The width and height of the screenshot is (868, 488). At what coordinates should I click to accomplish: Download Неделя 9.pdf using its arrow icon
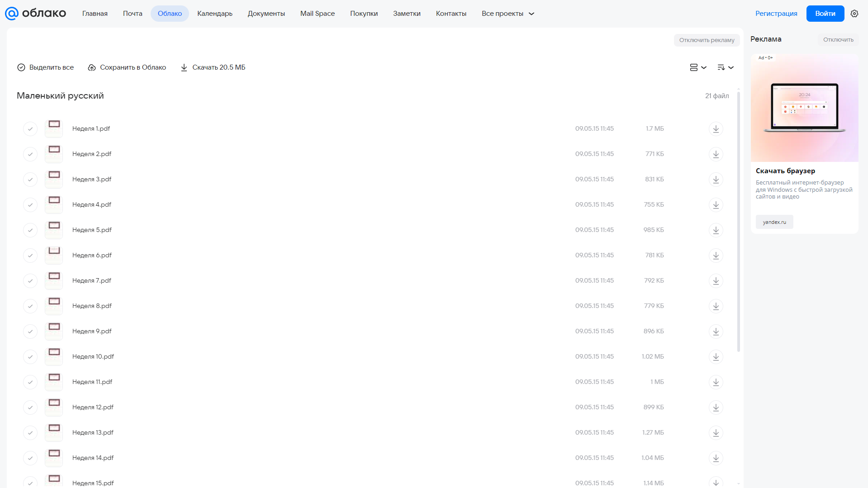tap(716, 332)
